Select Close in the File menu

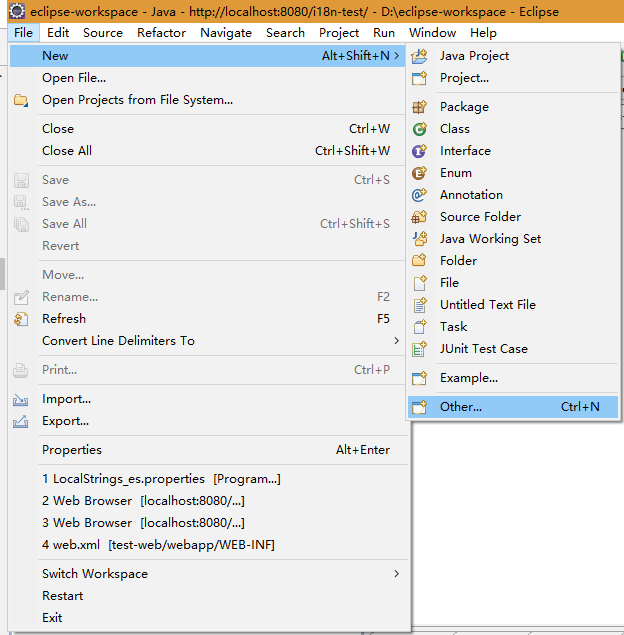coord(207,129)
